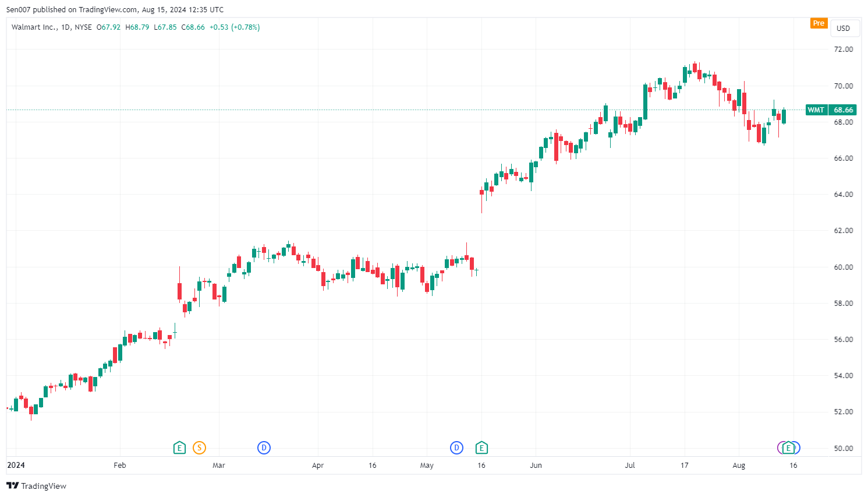Click the last green candlestick at the dotted price line
Screen dimensions: 868x497
pyautogui.click(x=784, y=117)
